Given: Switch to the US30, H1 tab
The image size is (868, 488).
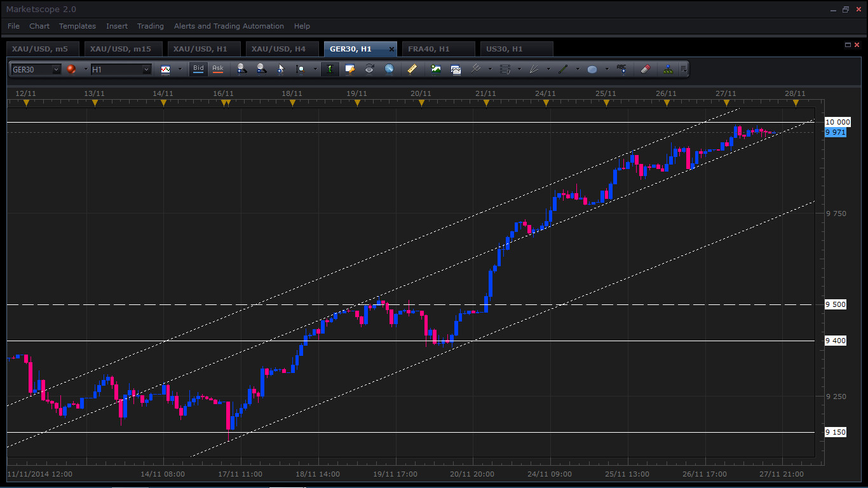Looking at the screenshot, I should 505,49.
